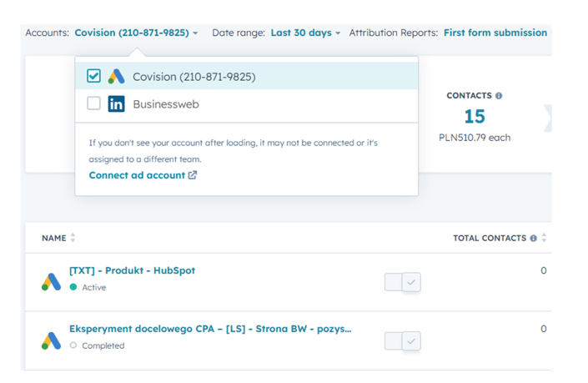Click the Eksperyment row total contacts 0
Image resolution: width=588 pixels, height=383 pixels.
pyautogui.click(x=543, y=329)
